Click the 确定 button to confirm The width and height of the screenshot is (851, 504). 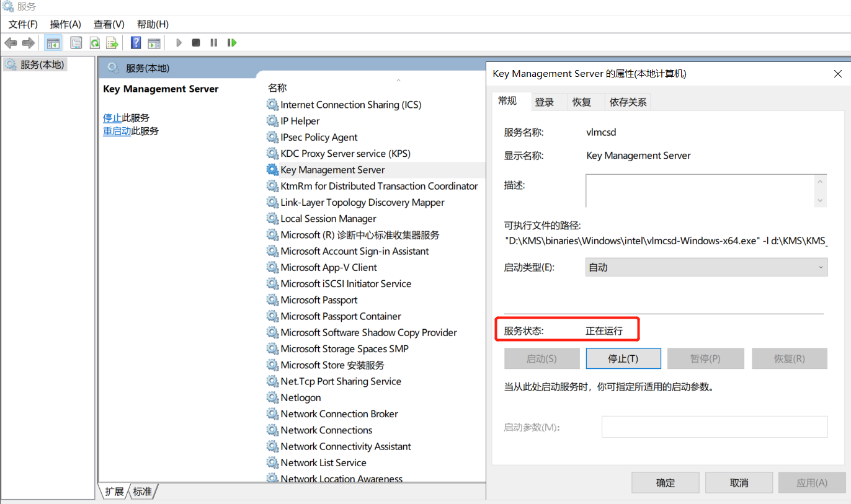[665, 482]
